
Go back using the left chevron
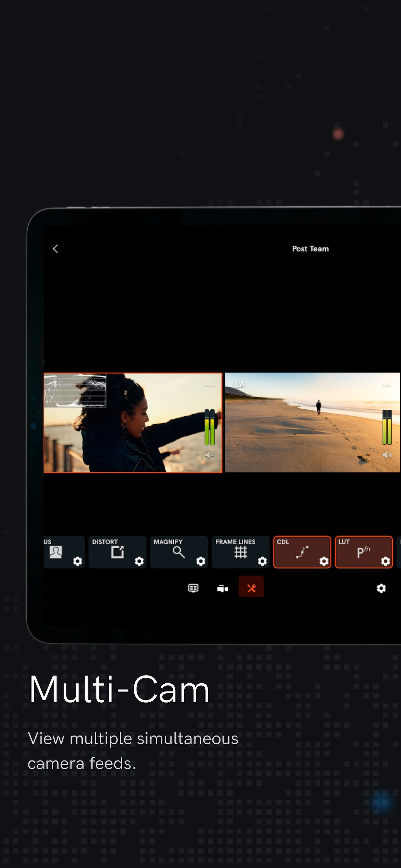click(x=56, y=249)
